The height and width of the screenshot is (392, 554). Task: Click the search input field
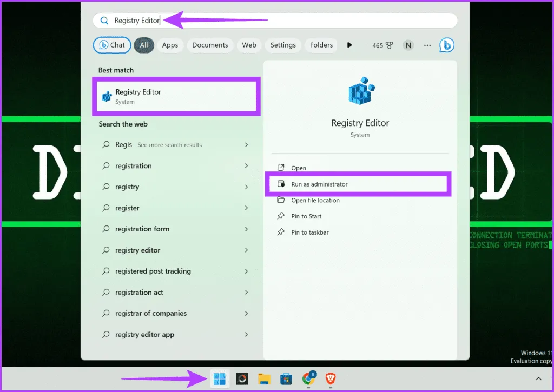coord(276,21)
